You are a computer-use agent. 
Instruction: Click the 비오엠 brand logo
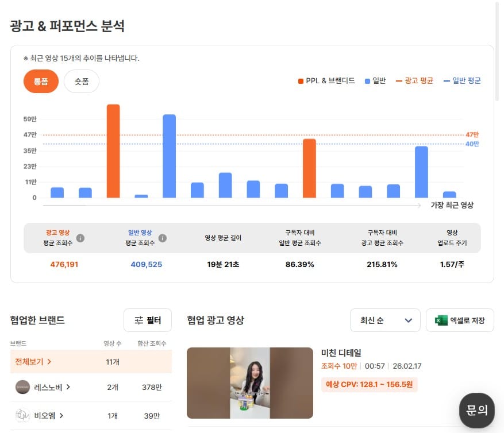pyautogui.click(x=23, y=415)
